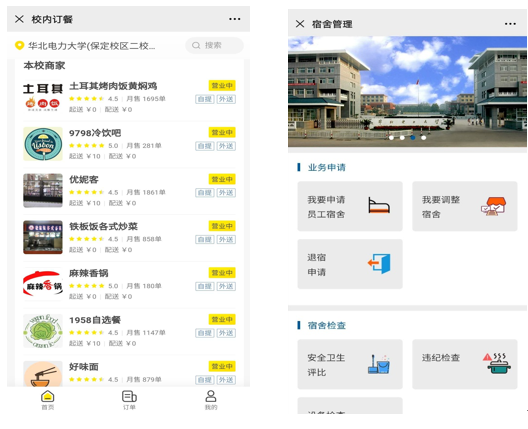Click the 退宿申请 exit door icon
Viewport: 528px width, 429px height.
pyautogui.click(x=379, y=264)
